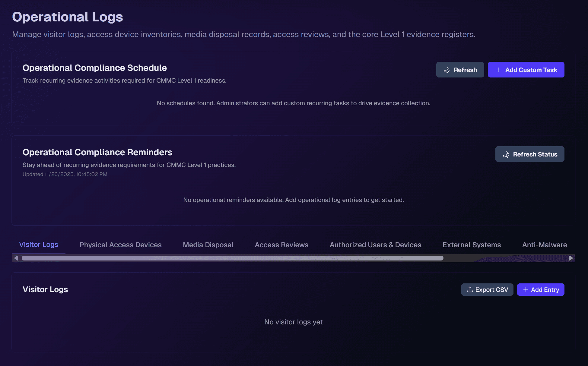The height and width of the screenshot is (366, 588).
Task: Click the Export CSV upload icon
Action: point(470,289)
